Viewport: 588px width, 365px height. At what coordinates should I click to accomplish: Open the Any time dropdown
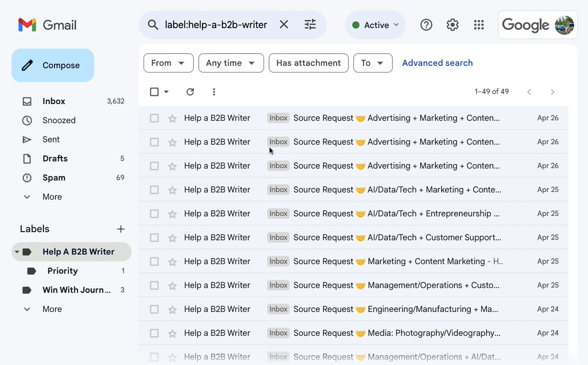(231, 63)
